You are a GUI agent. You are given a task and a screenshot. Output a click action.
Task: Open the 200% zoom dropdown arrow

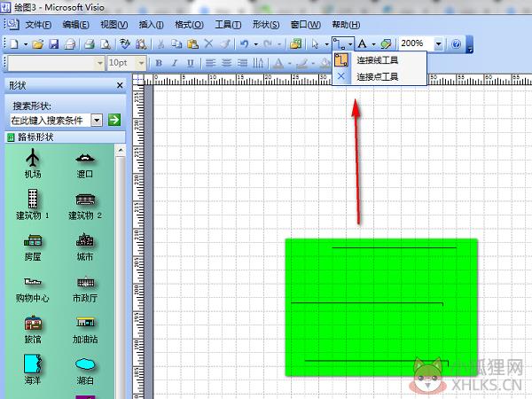point(438,44)
